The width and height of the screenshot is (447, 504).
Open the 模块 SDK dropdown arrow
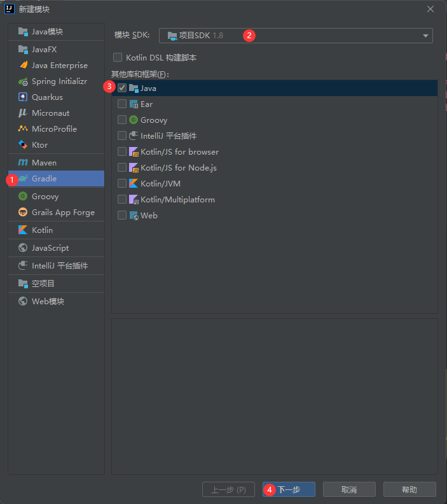[x=425, y=36]
